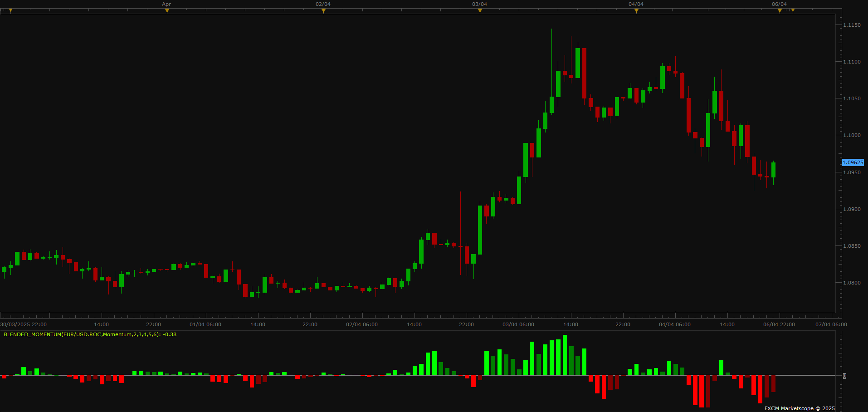Click the 1.0900 price axis label
The height and width of the screenshot is (412, 868).
(852, 209)
